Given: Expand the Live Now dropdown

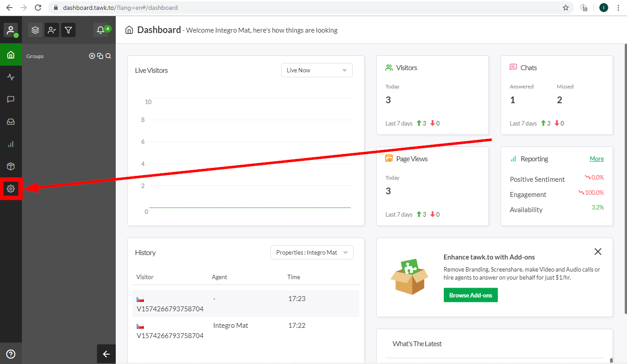Looking at the screenshot, I should [316, 70].
